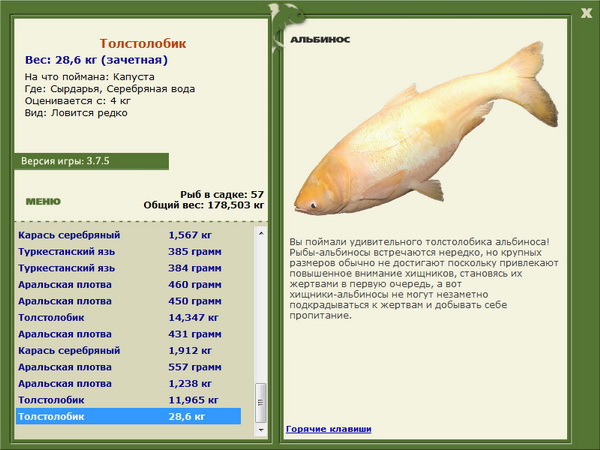Click the Вес: 28,6 кг (зачетная) text
This screenshot has width=600, height=450.
click(x=96, y=60)
